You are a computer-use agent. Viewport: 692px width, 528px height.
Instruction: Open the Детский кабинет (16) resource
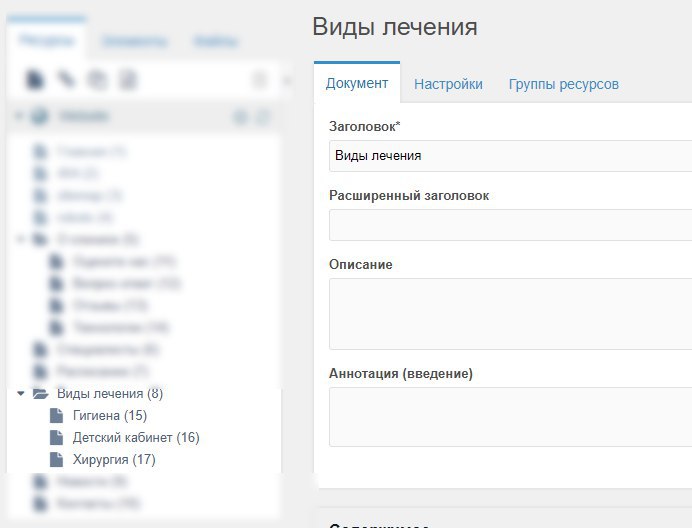[x=136, y=437]
